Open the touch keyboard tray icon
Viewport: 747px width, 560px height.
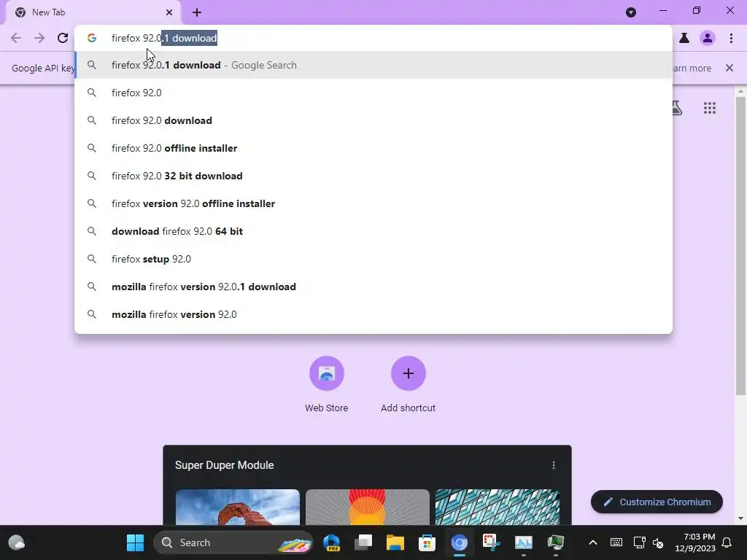pyautogui.click(x=616, y=542)
